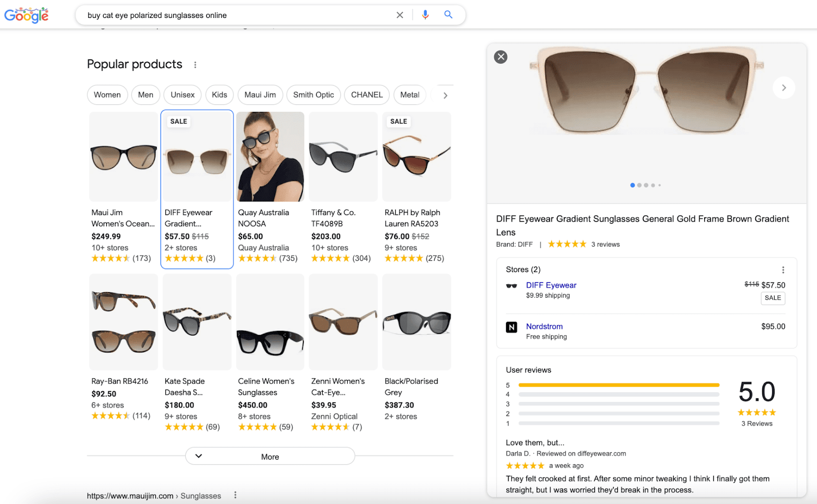Click the first image carousel dot
The image size is (817, 504).
point(633,185)
